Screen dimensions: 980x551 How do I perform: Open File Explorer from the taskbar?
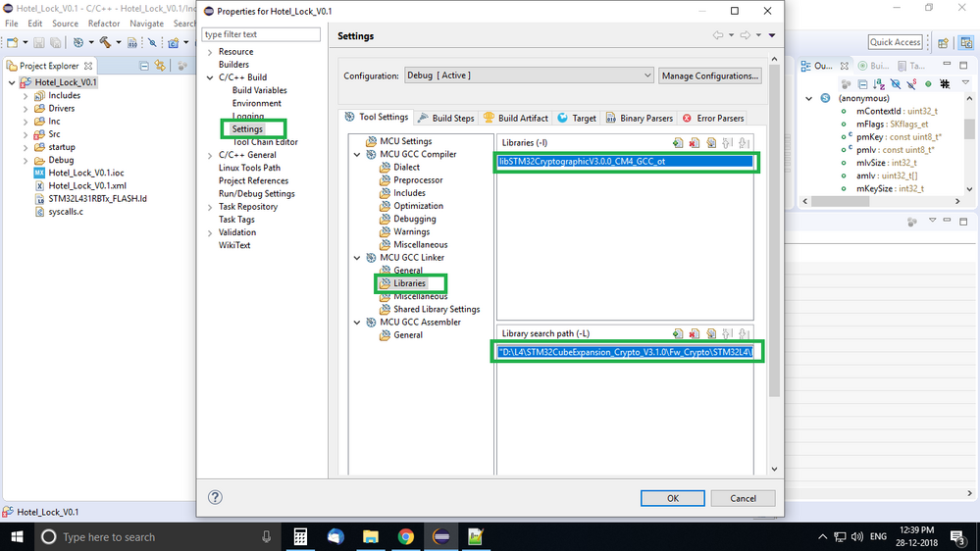[x=371, y=536]
